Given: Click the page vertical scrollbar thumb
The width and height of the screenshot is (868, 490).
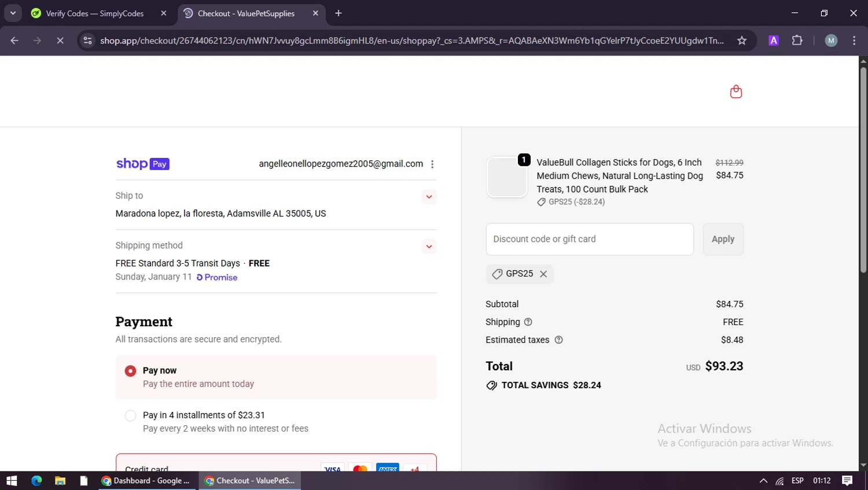Looking at the screenshot, I should click(x=863, y=170).
